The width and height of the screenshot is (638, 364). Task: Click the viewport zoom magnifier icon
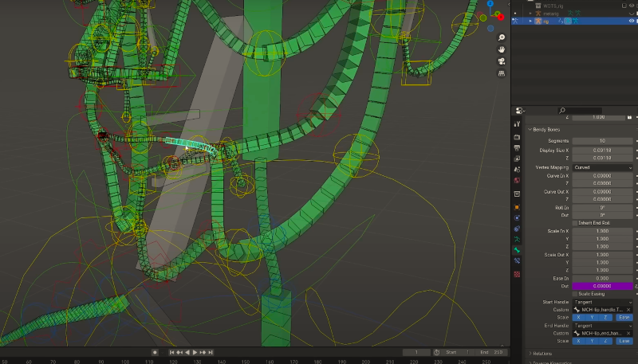(501, 37)
